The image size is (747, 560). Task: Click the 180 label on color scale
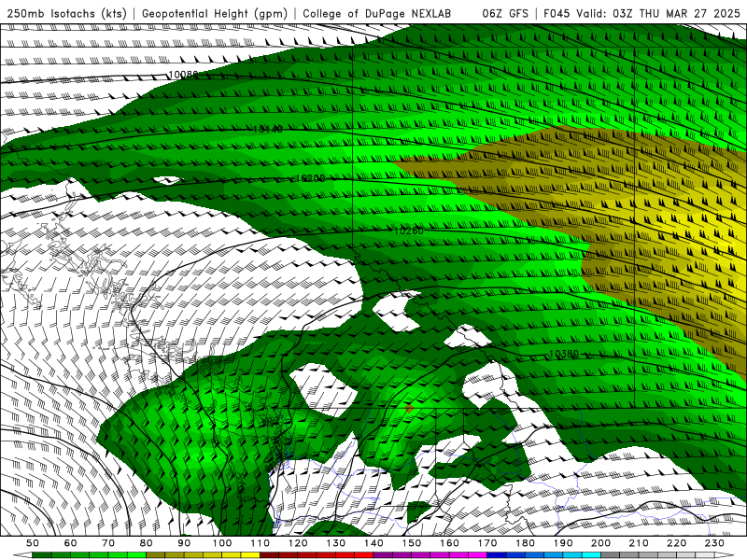[525, 543]
